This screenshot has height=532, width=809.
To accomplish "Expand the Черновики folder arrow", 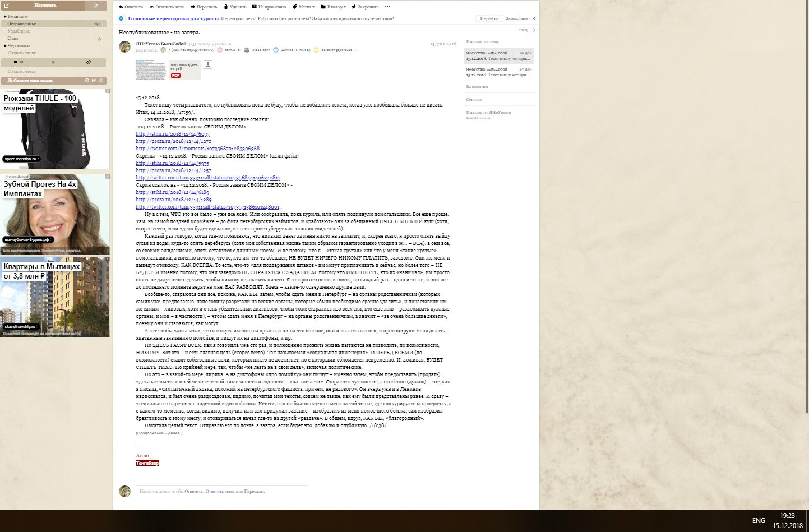I will (6, 46).
